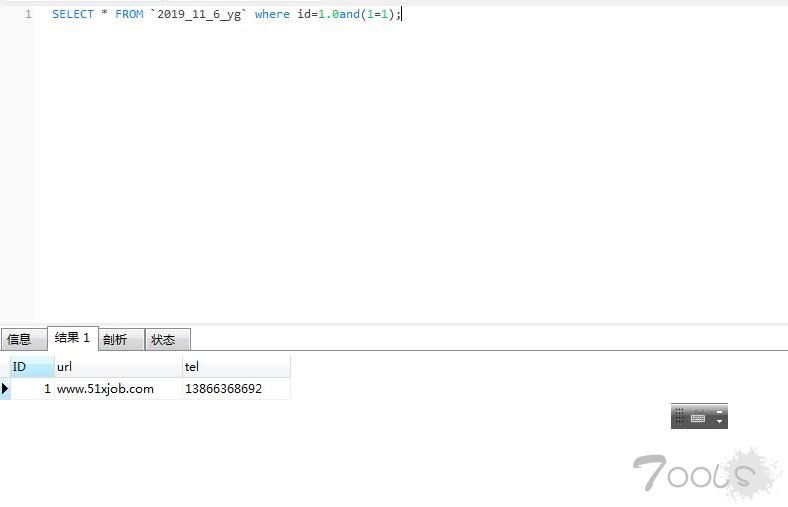This screenshot has height=507, width=788.
Task: Open the 状态 tab
Action: [x=168, y=339]
